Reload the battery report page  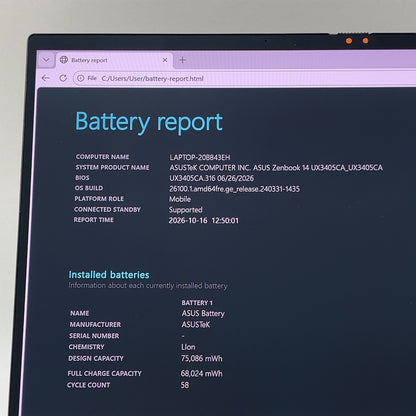[x=63, y=78]
